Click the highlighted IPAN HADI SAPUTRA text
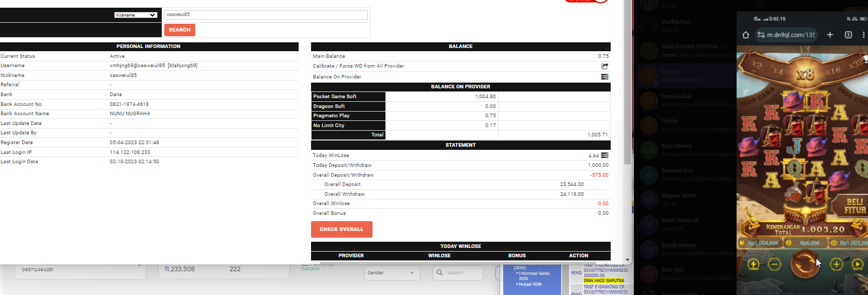 (x=604, y=281)
